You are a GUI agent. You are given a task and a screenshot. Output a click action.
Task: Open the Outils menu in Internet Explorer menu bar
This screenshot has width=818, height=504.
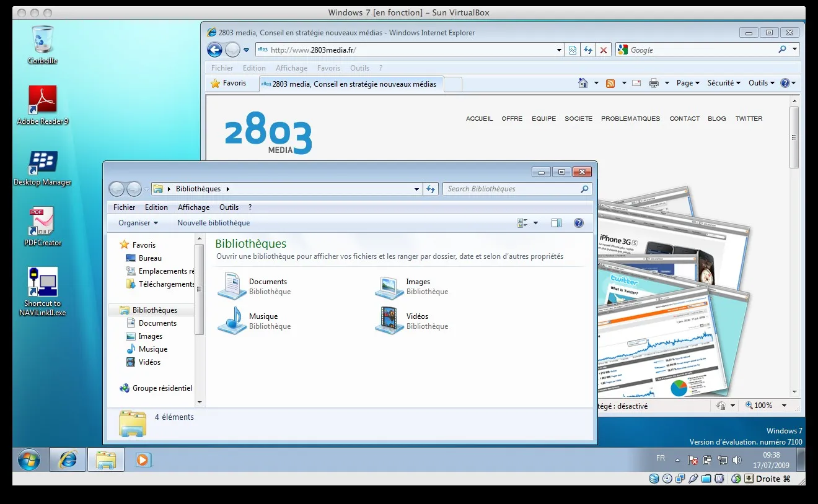coord(359,68)
